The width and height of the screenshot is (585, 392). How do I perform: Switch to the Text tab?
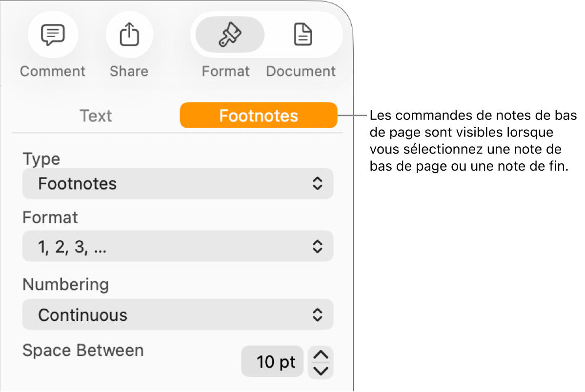pyautogui.click(x=96, y=116)
